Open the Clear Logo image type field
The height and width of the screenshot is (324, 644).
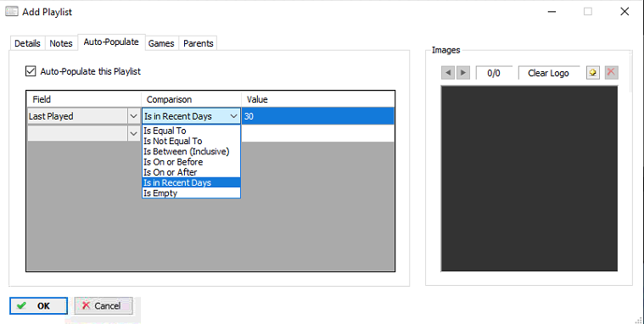tap(549, 73)
